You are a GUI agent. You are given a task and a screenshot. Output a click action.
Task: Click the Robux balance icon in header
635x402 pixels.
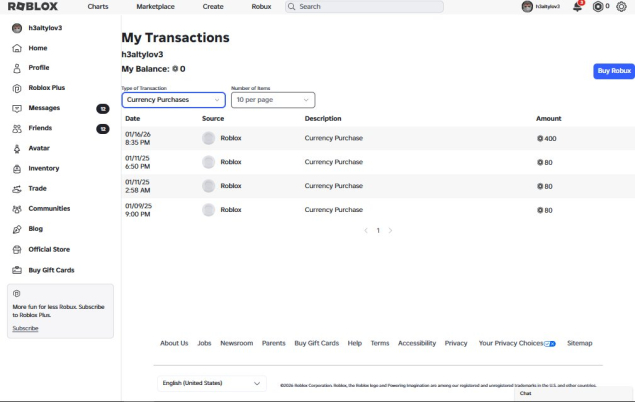click(x=598, y=6)
